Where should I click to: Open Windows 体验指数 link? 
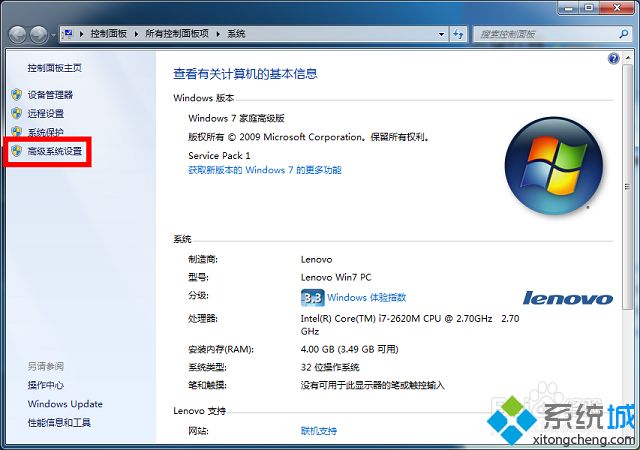tap(367, 297)
